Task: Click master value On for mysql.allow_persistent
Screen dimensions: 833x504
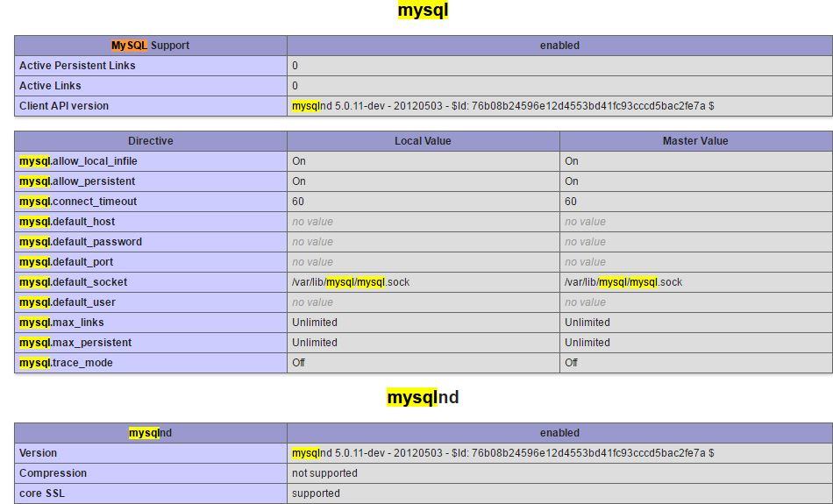Action: point(571,181)
